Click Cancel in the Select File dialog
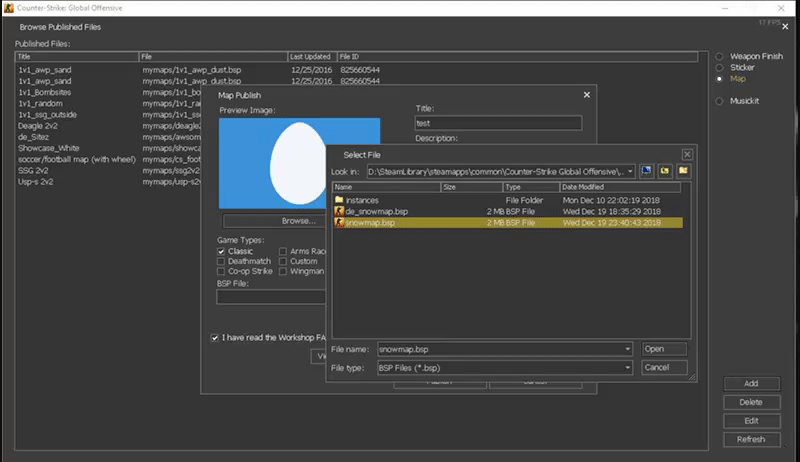 point(664,367)
